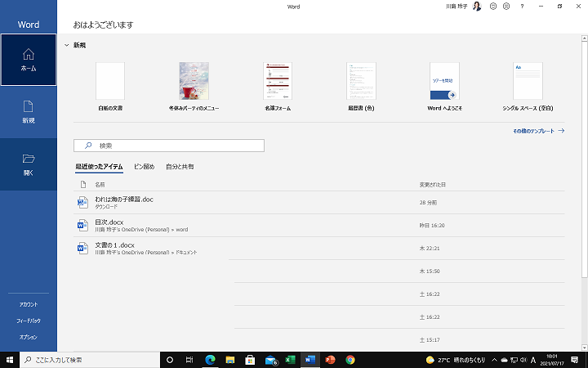This screenshot has height=368, width=588.
Task: Choose the 名簿フォーム template
Action: (278, 87)
